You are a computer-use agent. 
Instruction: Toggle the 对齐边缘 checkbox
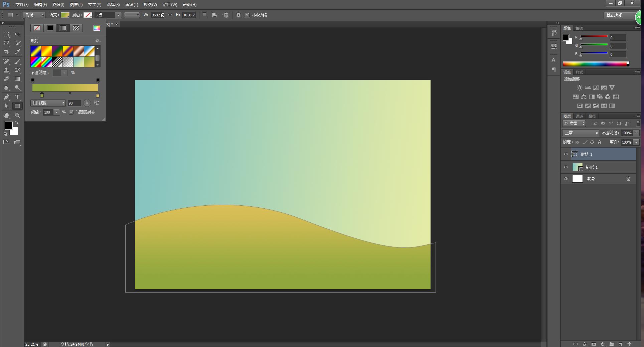pyautogui.click(x=248, y=15)
